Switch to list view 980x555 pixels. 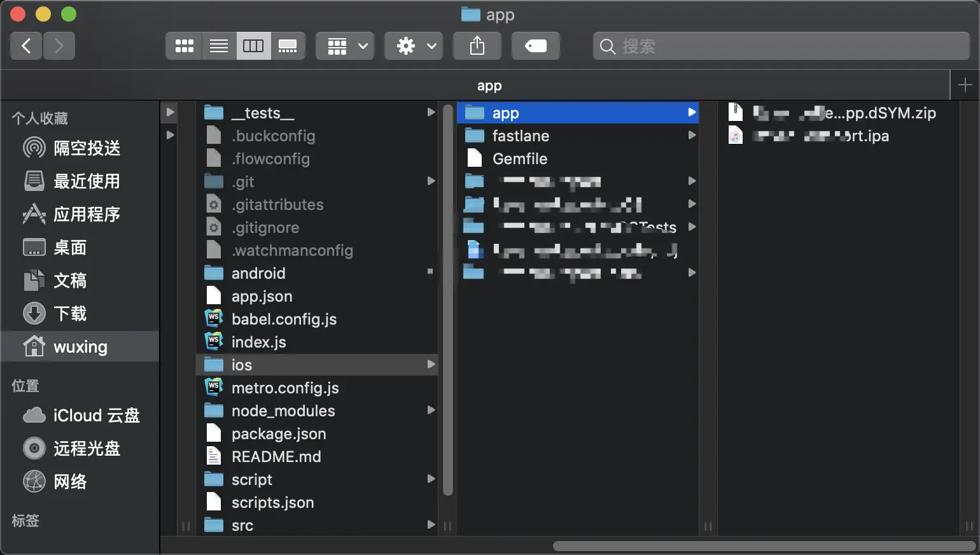tap(219, 46)
